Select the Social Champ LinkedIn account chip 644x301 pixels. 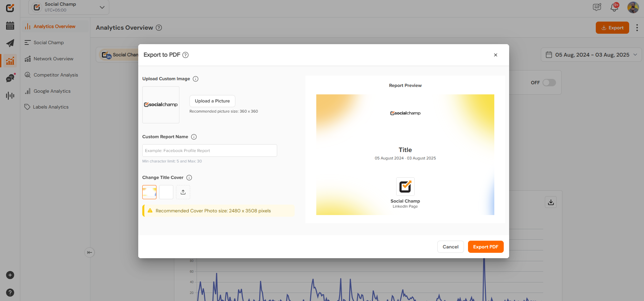click(119, 55)
